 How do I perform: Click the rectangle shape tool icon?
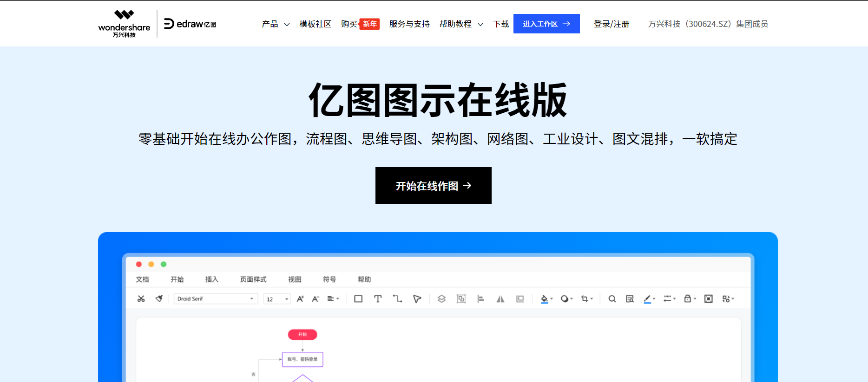358,299
